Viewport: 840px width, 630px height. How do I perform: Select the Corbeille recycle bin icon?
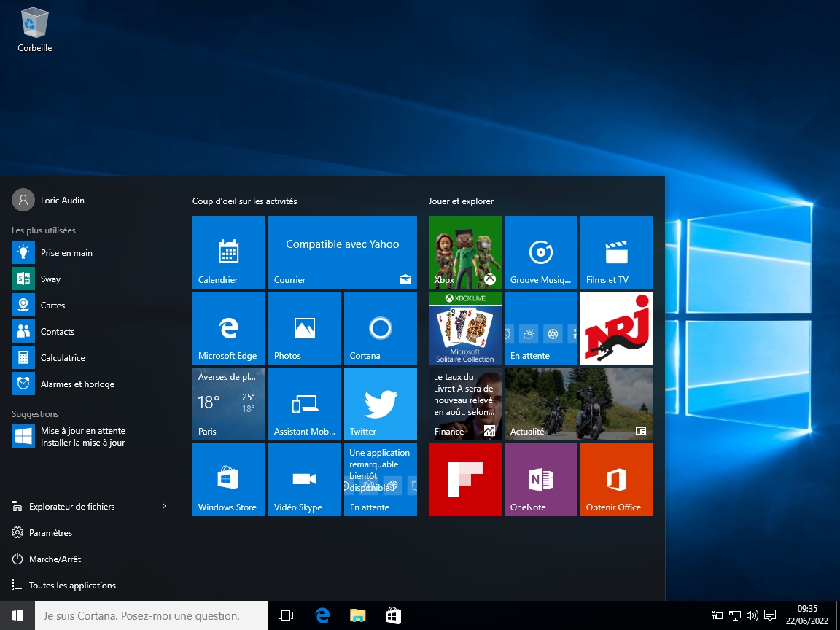click(35, 30)
